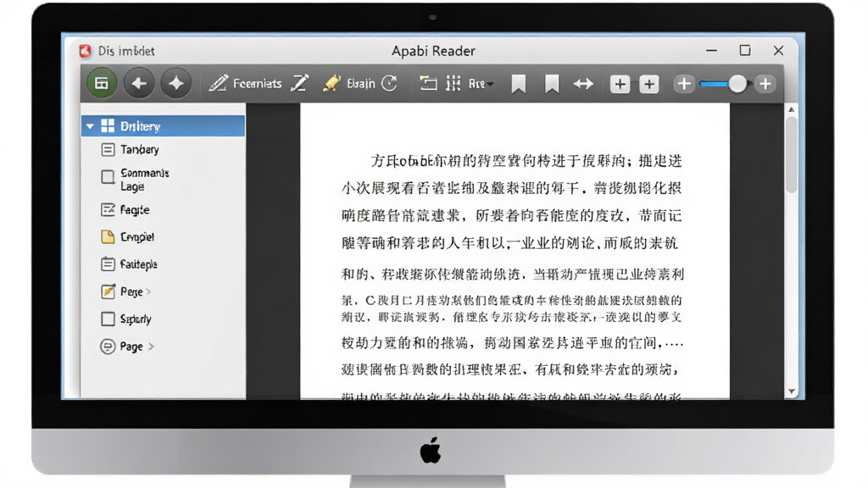Tick the checkbox beside Sonmanis Lagie
Viewport: 868px width, 488px height.
tap(108, 177)
